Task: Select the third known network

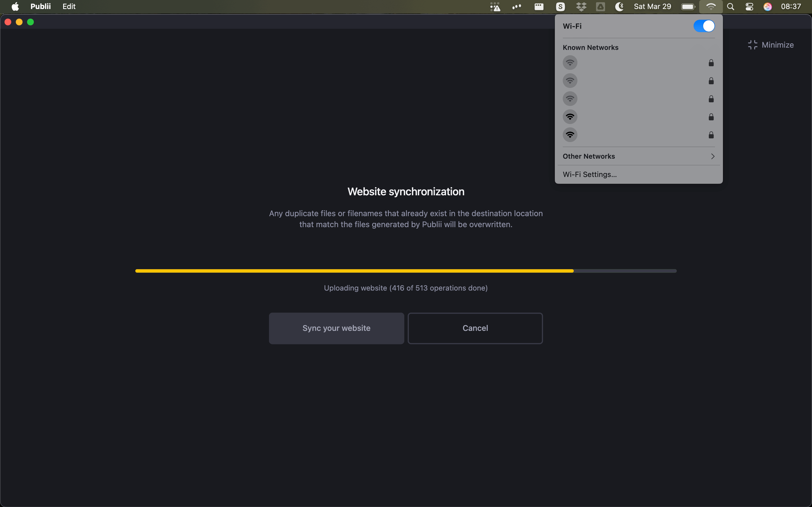Action: click(639, 99)
